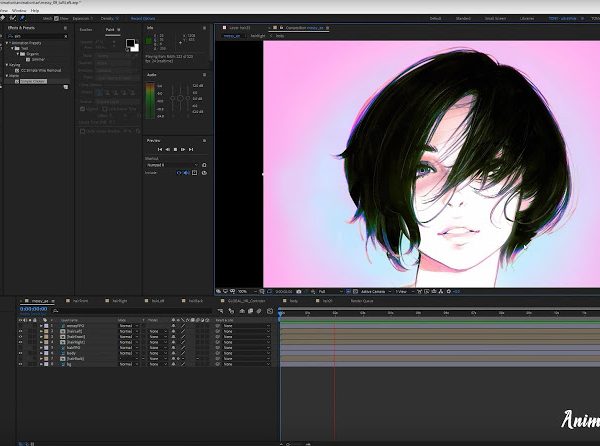The height and width of the screenshot is (446, 600).
Task: Toggle visibility eye of hairLeft layer
Action: pos(21,331)
